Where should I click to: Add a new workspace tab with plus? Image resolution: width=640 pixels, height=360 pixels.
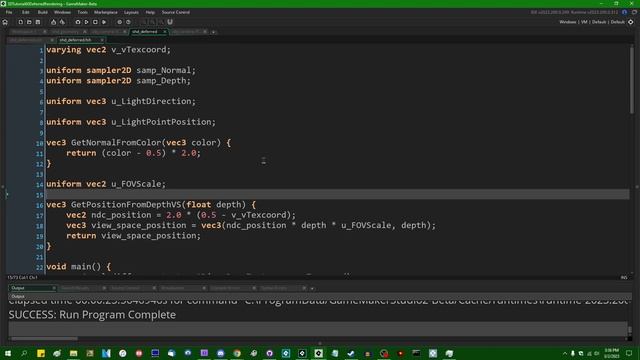[x=213, y=32]
